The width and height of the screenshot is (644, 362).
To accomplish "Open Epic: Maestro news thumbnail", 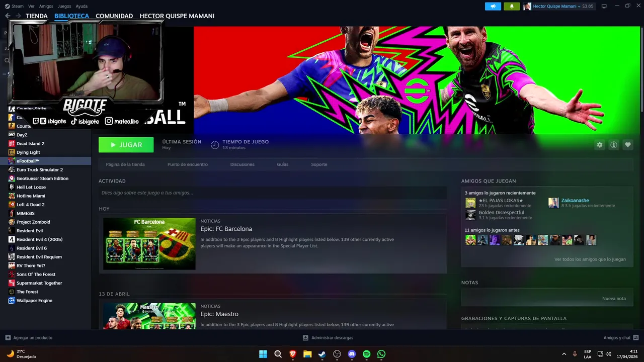I will 149,316.
